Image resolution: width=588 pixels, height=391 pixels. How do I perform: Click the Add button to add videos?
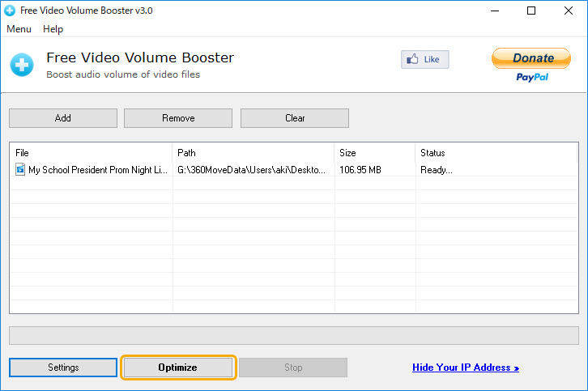63,118
